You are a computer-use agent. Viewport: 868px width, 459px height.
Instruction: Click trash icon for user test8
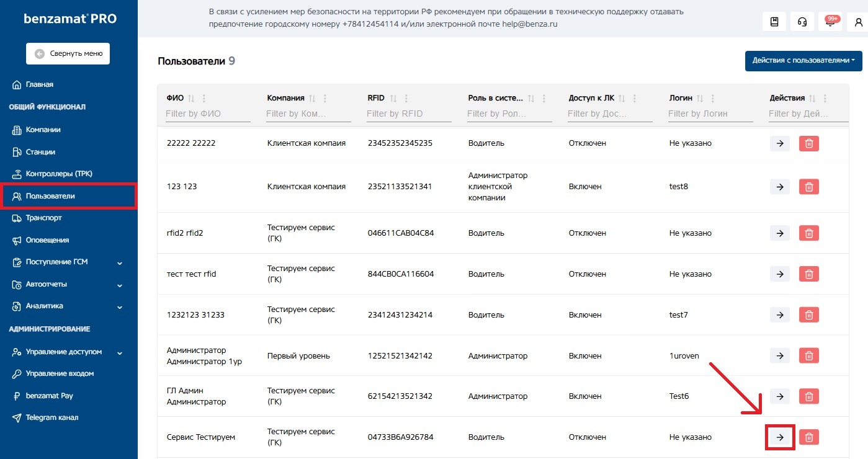point(809,187)
